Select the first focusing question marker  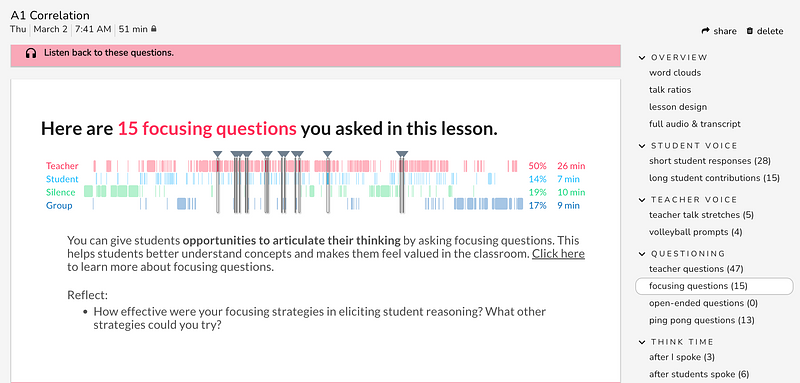pyautogui.click(x=217, y=154)
